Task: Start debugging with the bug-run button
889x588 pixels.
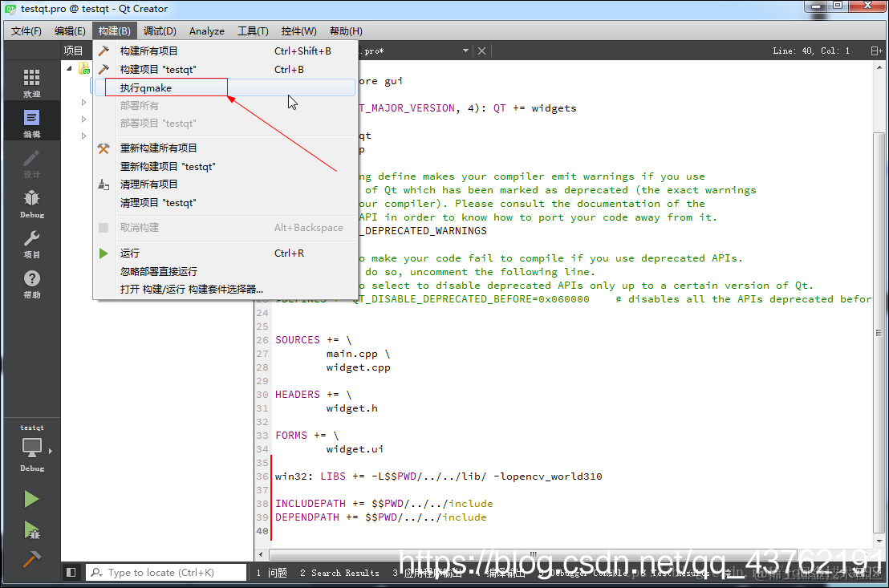Action: point(32,530)
